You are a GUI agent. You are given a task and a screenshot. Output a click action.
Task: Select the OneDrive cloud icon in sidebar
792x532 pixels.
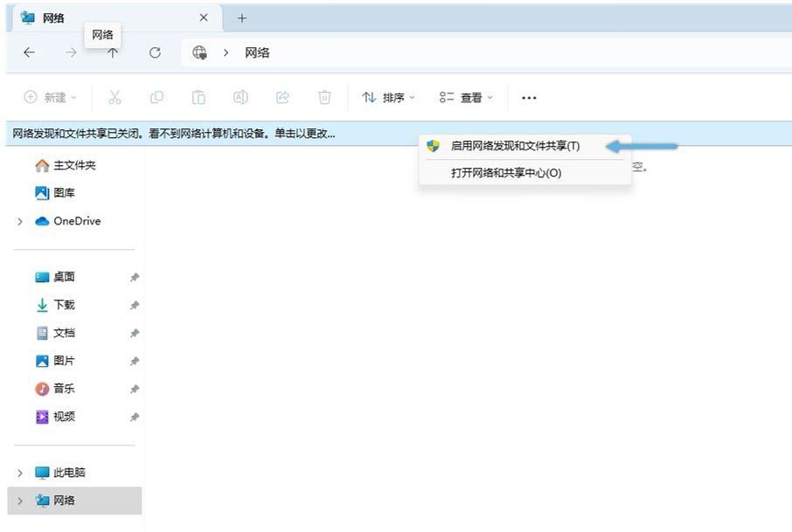[41, 221]
